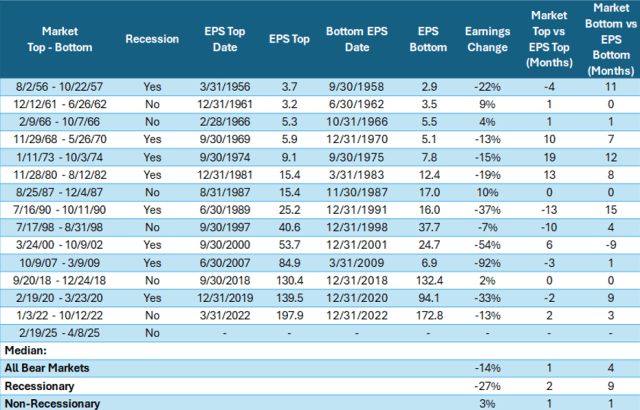Viewport: 640px width, 410px height.
Task: Click the '10/9/07 - 3/9/09' bear market cell
Action: (x=55, y=259)
